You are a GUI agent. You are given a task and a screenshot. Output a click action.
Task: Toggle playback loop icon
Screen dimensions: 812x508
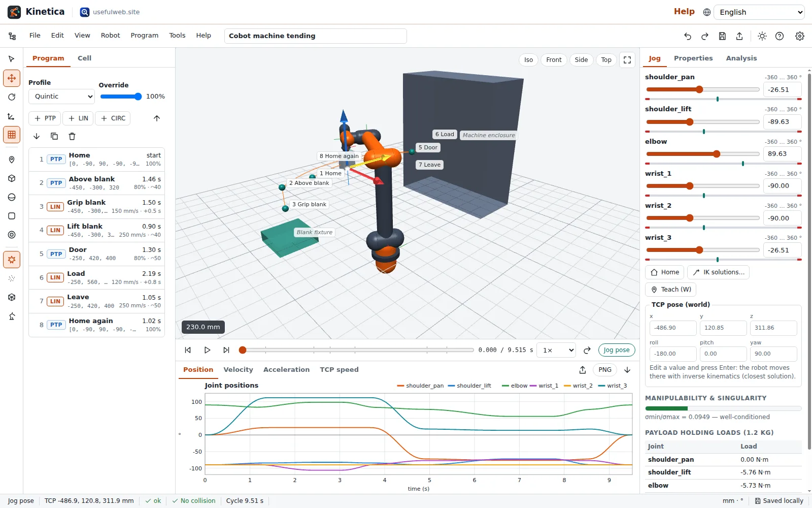pos(587,350)
